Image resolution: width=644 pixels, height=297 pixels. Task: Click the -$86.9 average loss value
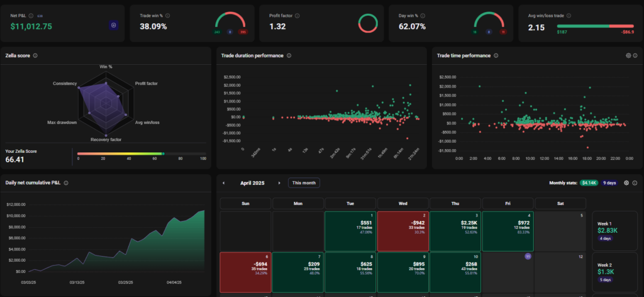coord(627,31)
